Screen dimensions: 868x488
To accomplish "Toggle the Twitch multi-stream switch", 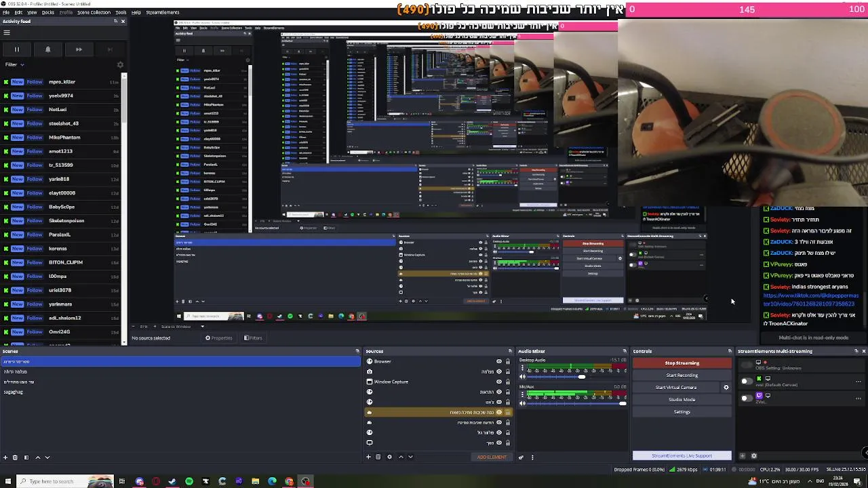I will [x=746, y=398].
